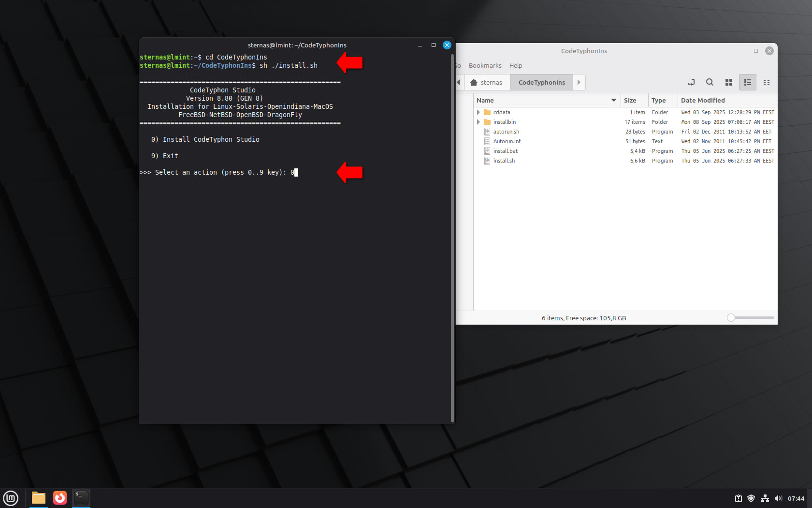Open the network connection tray icon
Viewport: 812px width, 508px height.
tap(765, 498)
